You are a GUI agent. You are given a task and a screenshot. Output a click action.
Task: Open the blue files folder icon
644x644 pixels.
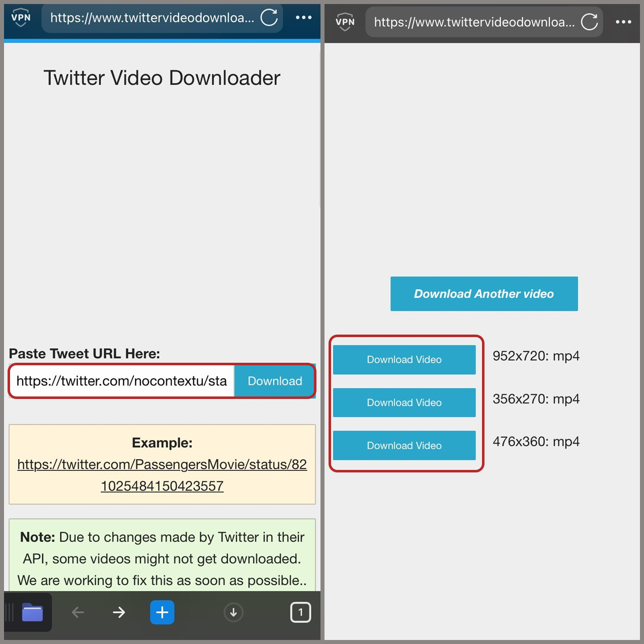click(x=32, y=612)
